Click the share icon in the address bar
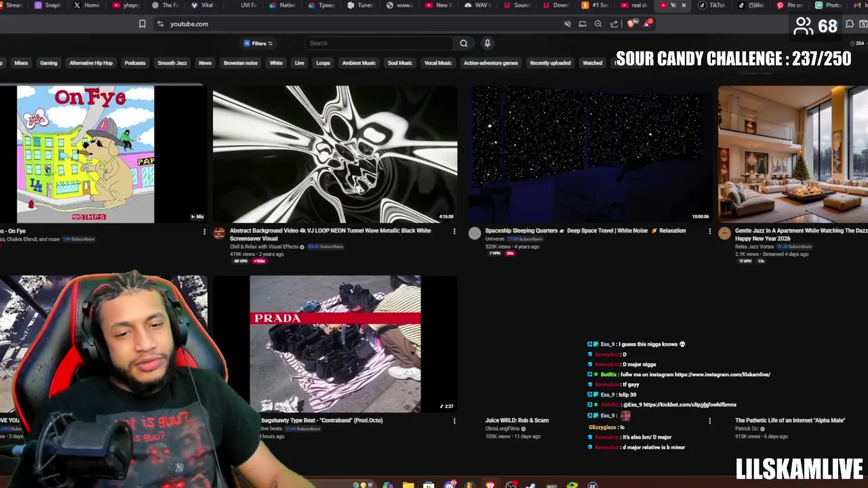 (614, 24)
